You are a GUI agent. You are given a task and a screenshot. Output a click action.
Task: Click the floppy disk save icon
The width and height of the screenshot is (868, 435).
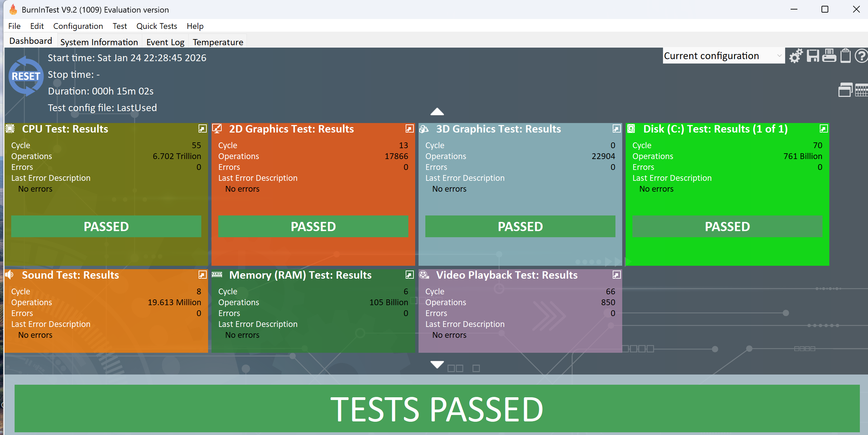pyautogui.click(x=813, y=56)
